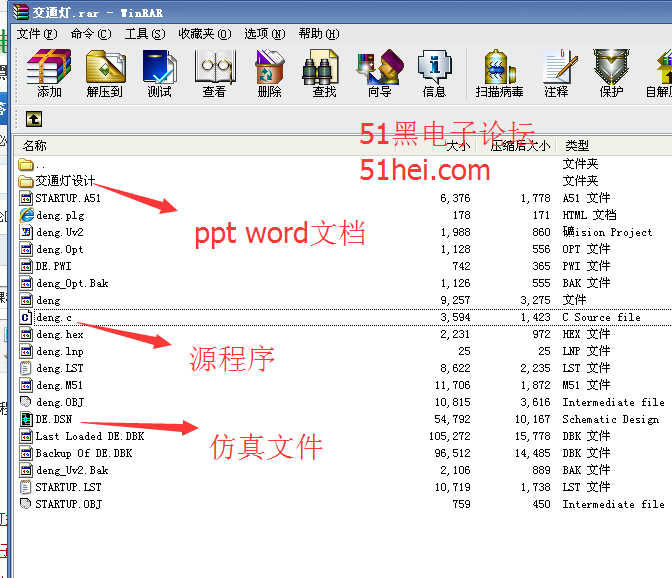Select the deng_Uv2.Bak file name
This screenshot has width=672, height=578.
(x=72, y=470)
